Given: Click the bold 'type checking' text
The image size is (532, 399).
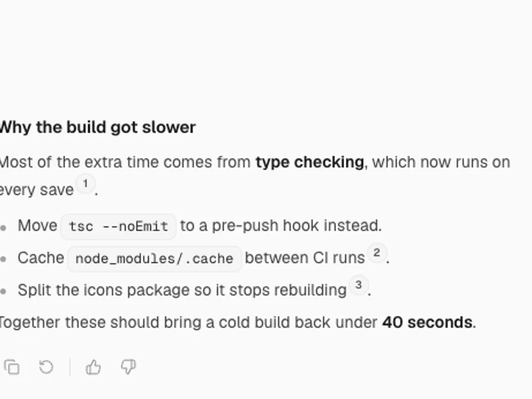Looking at the screenshot, I should pyautogui.click(x=310, y=162).
